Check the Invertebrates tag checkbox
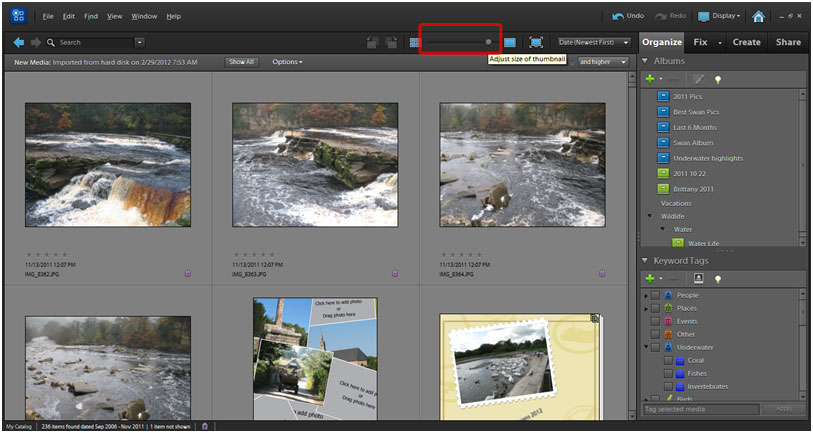Screen dimensions: 813x433 [668, 386]
